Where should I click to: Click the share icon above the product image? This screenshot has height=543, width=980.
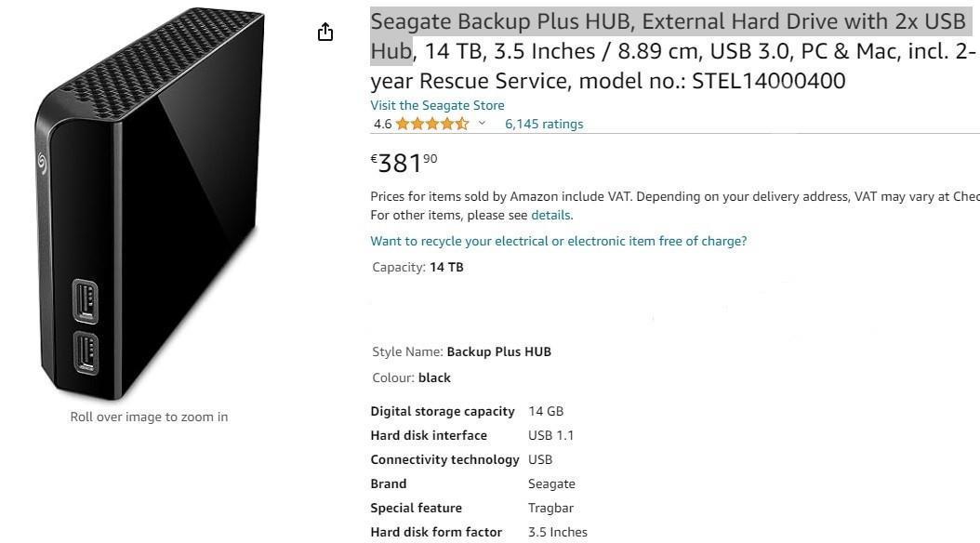[325, 33]
